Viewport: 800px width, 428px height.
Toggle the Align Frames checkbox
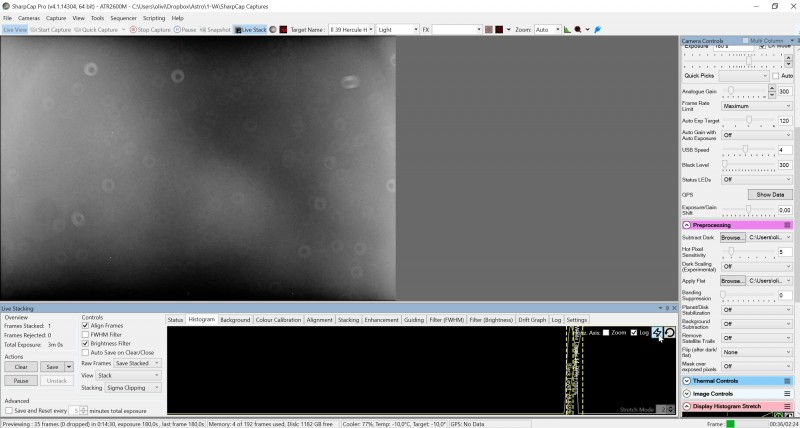(85, 325)
